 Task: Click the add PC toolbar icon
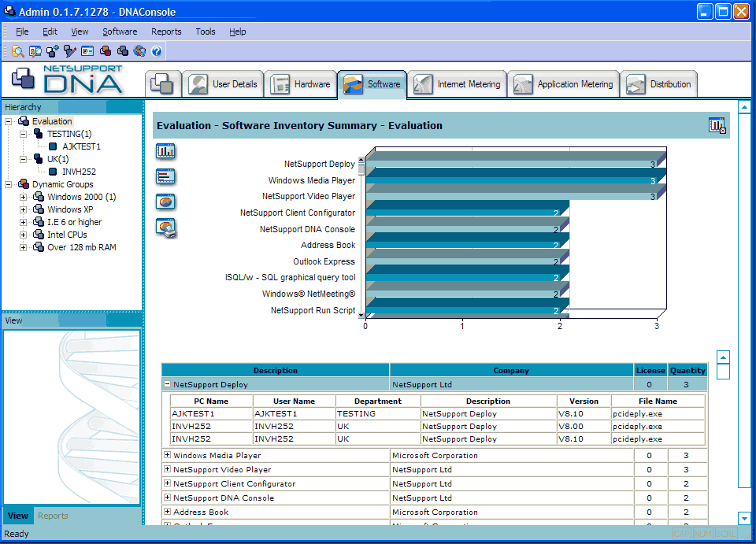pyautogui.click(x=53, y=51)
